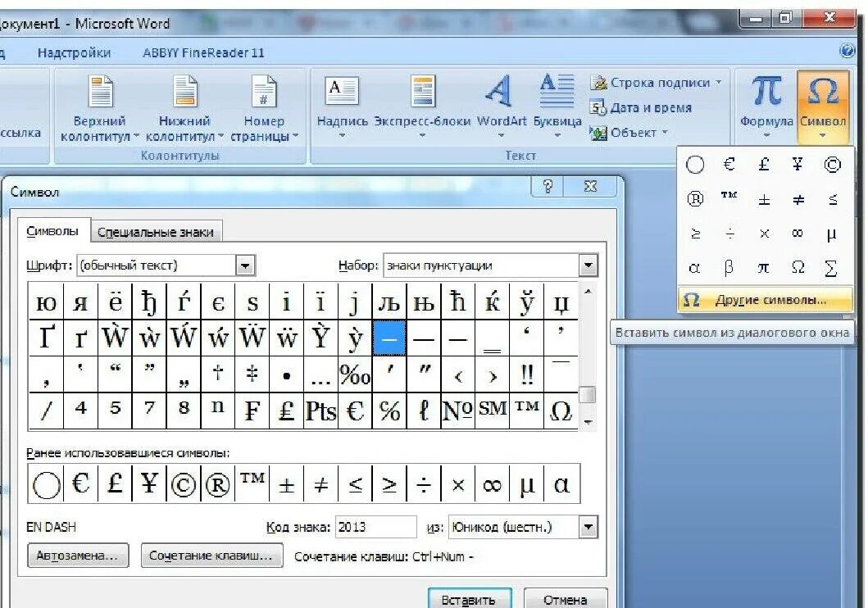
Task: Pick the pi symbol in the dropdown gallery
Action: click(763, 268)
